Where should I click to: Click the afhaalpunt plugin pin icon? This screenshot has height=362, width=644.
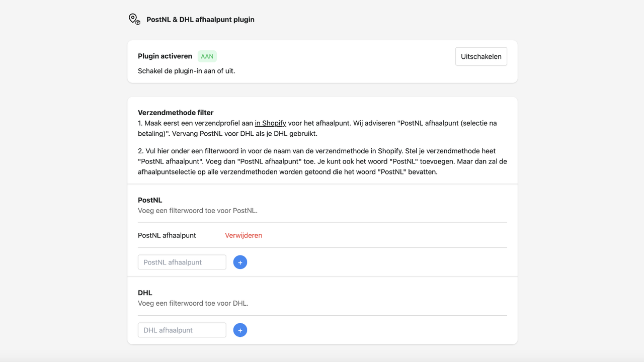click(134, 20)
